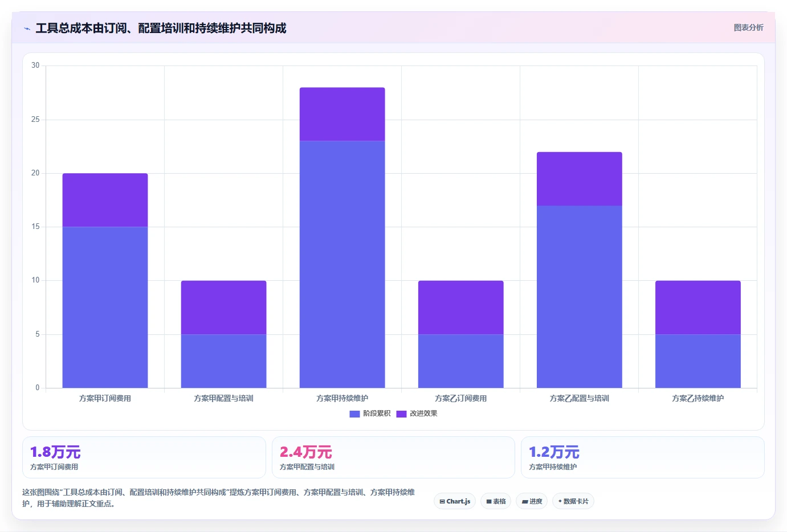The height and width of the screenshot is (532, 787).
Task: Click the purple 改进效果 segment of 方案甲配置与培训
Action: (x=223, y=308)
